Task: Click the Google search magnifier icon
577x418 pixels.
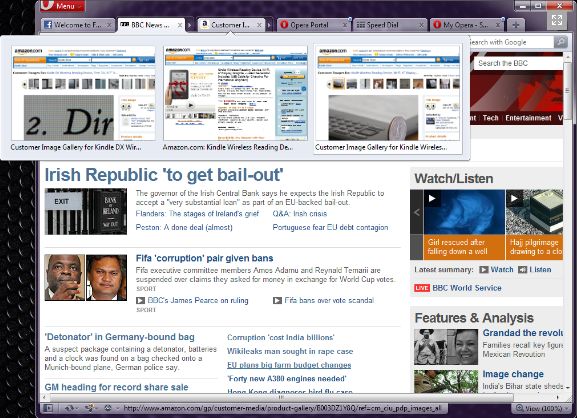Action: (x=561, y=42)
